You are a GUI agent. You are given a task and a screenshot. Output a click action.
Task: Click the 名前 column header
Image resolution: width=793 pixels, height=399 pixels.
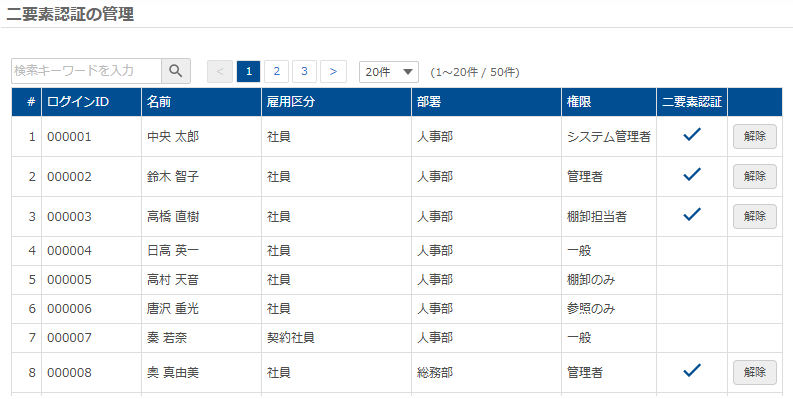click(x=201, y=102)
